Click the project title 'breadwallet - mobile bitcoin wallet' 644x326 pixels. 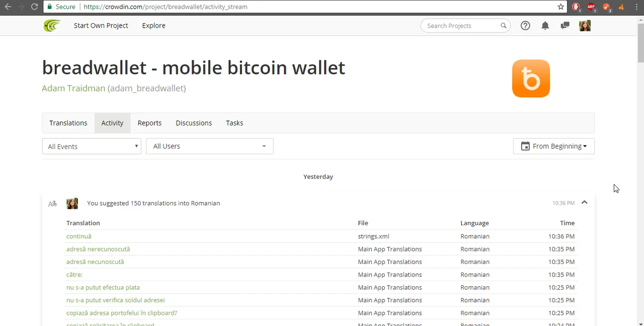coord(194,68)
